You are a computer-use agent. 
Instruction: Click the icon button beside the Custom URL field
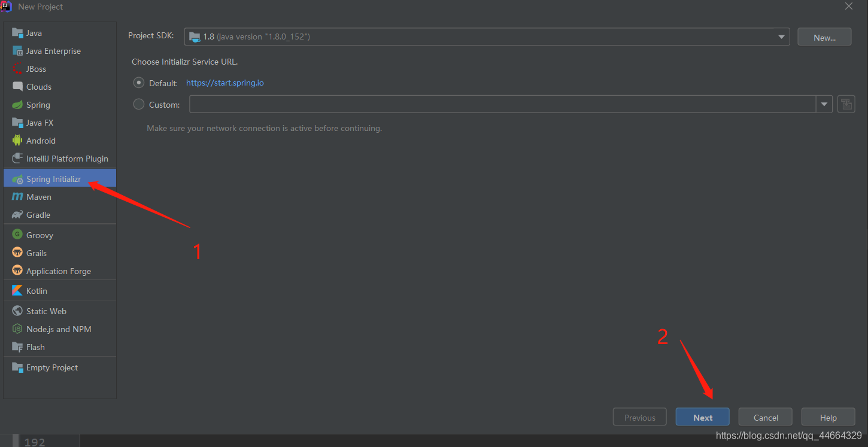[846, 104]
